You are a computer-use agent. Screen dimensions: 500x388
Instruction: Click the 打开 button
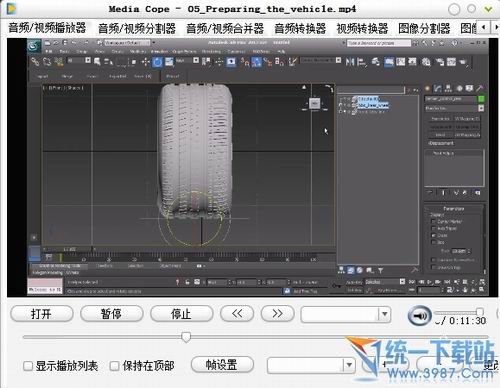pos(42,314)
